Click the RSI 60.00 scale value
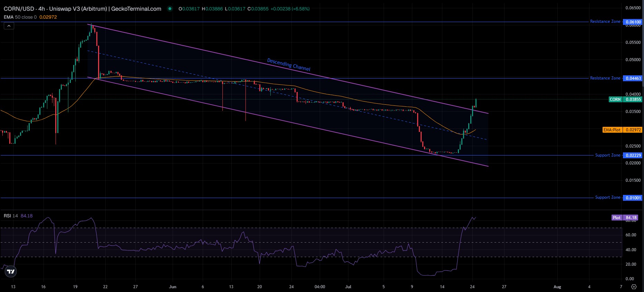Image resolution: width=644 pixels, height=292 pixels. pos(631,235)
